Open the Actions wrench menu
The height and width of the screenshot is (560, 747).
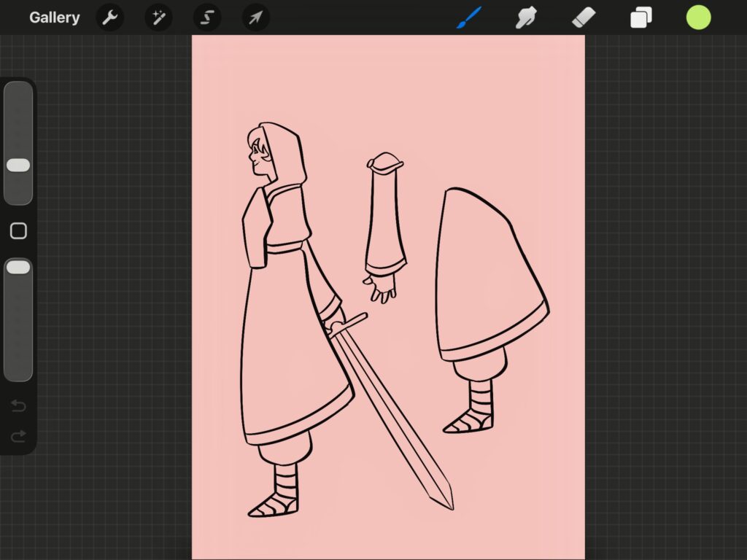[110, 17]
